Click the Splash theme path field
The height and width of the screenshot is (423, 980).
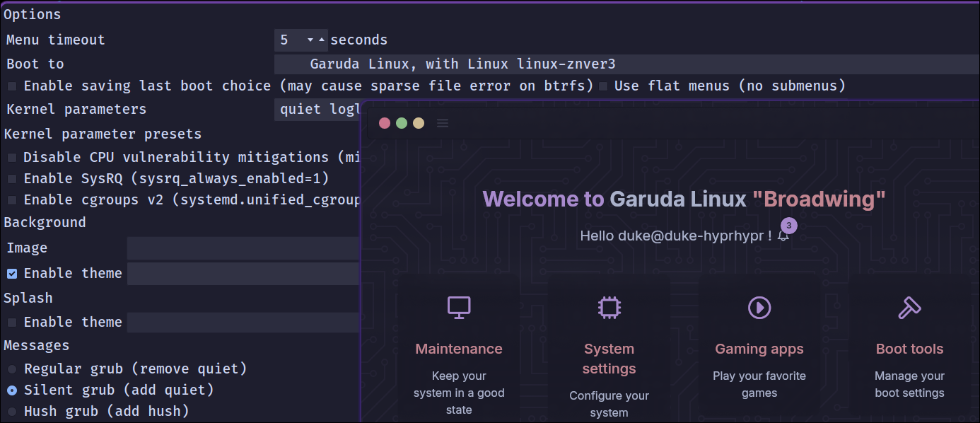point(243,323)
